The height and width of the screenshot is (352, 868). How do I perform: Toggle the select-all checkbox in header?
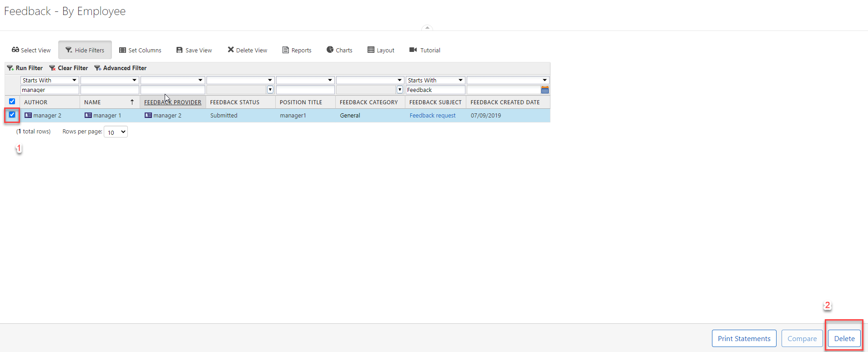12,102
